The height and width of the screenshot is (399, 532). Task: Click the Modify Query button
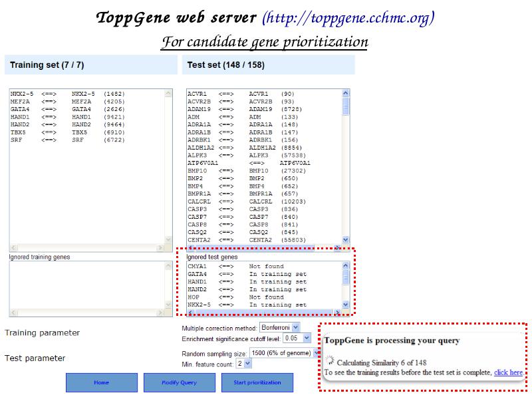pos(180,382)
